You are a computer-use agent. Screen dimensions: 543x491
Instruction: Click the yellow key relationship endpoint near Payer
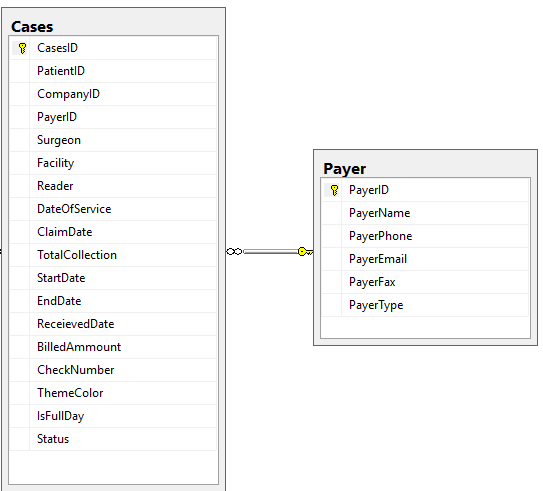(x=305, y=251)
